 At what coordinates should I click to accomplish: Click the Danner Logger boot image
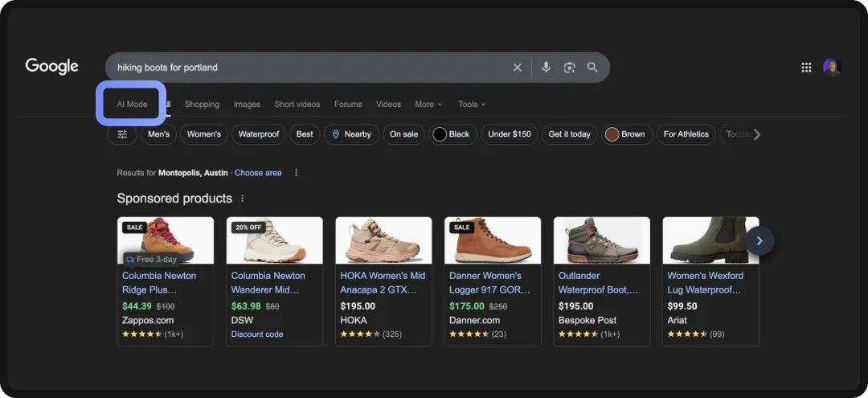pos(493,240)
